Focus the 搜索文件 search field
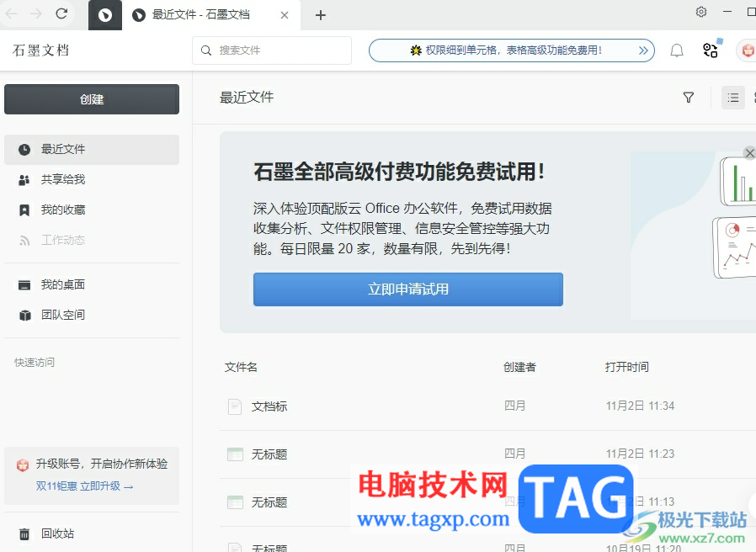Screen dimensions: 756x552 point(272,50)
